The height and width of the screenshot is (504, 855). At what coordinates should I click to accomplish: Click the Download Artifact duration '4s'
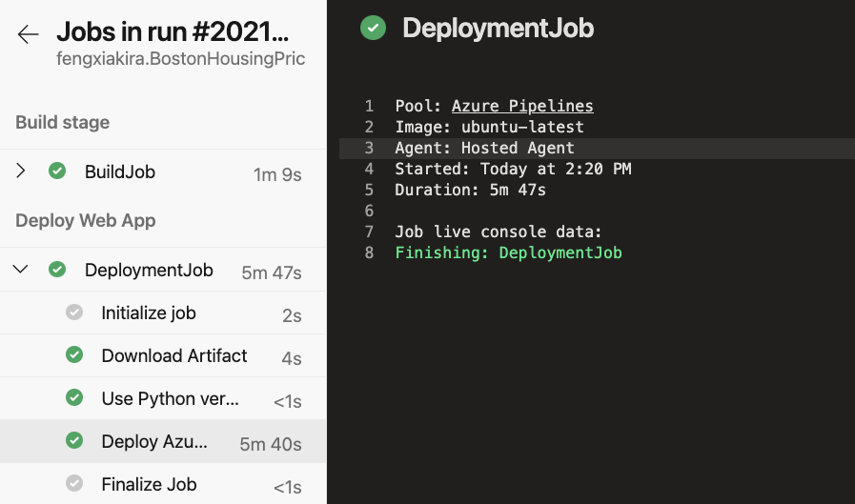coord(292,358)
